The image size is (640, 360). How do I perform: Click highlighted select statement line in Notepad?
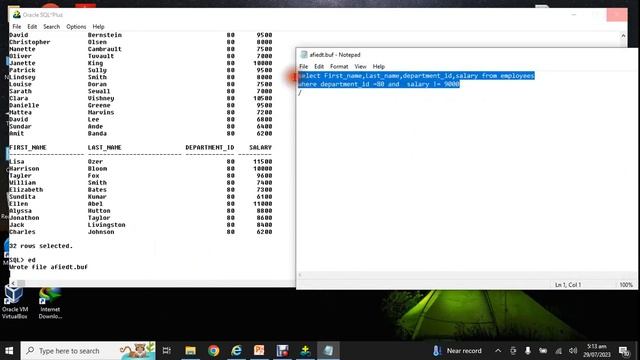[x=416, y=76]
